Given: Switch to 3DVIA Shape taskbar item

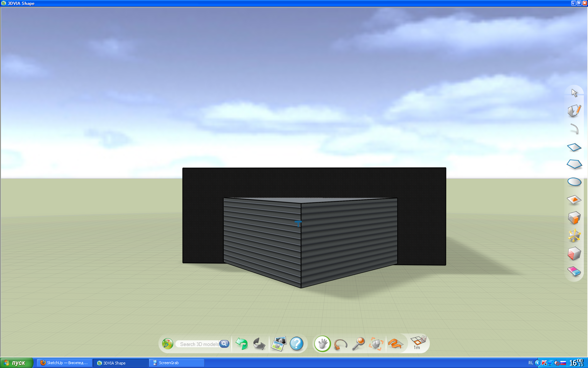Looking at the screenshot, I should pyautogui.click(x=121, y=363).
